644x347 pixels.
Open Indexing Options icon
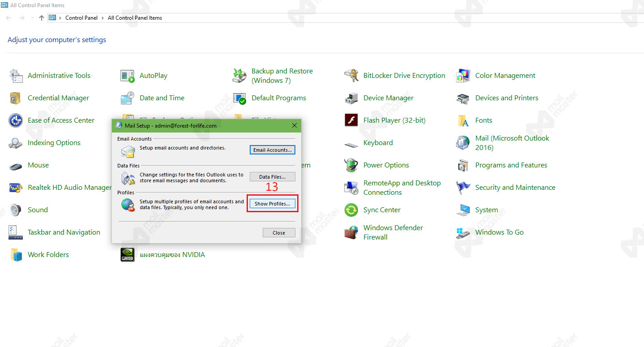(x=16, y=143)
